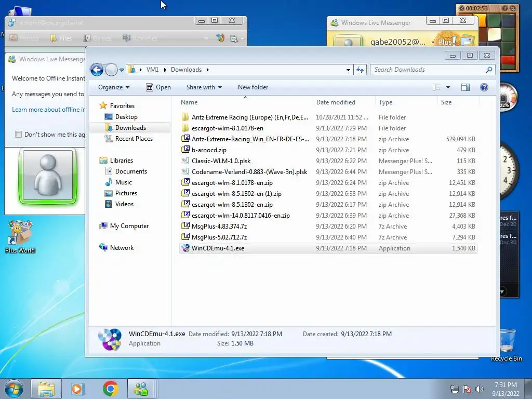
Task: Select escargot-wlm-8.5.1302-en (1).zip file
Action: coord(328,194)
